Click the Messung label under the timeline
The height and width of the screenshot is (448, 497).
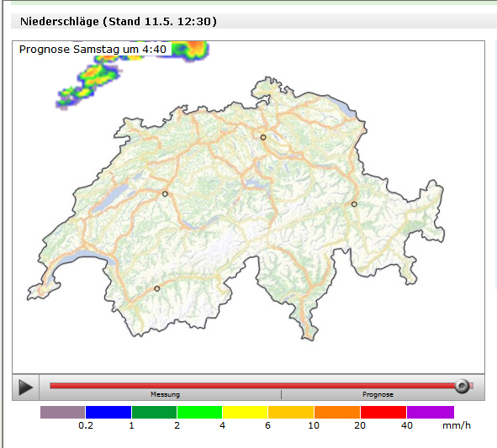(x=165, y=394)
